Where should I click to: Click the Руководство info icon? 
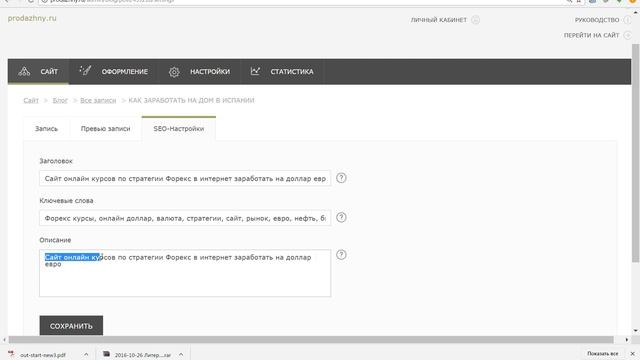click(x=627, y=20)
